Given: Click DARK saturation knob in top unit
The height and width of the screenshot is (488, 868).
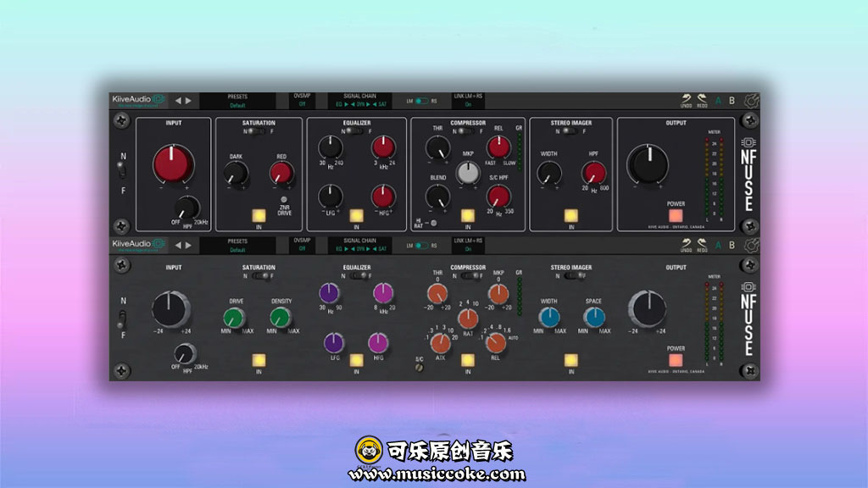Looking at the screenshot, I should pyautogui.click(x=236, y=173).
